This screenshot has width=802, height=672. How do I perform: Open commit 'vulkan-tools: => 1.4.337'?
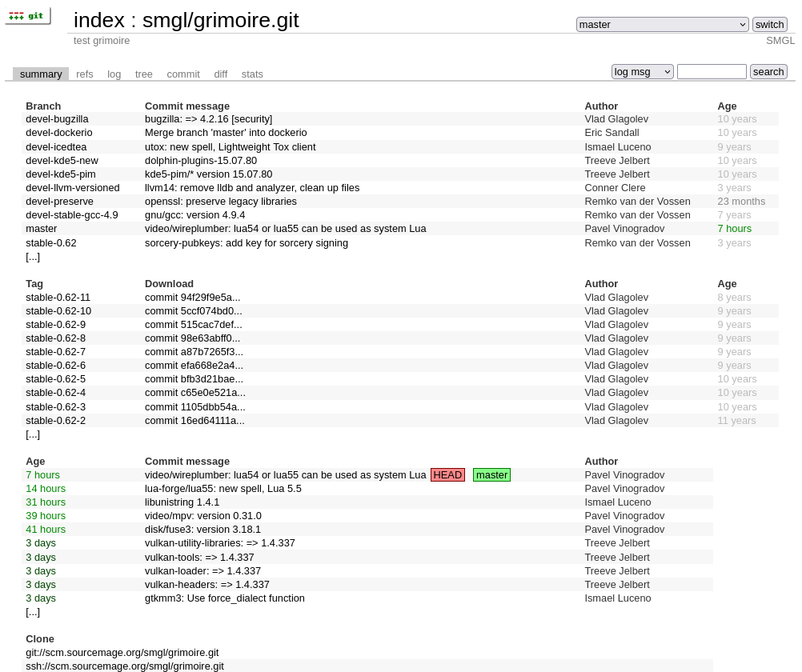click(x=199, y=558)
